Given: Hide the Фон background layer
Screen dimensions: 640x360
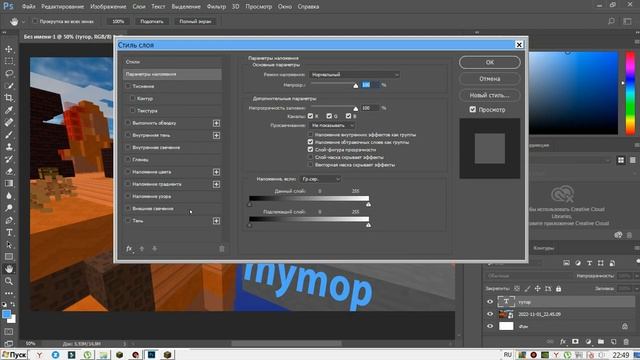Looking at the screenshot, I should pyautogui.click(x=490, y=326).
